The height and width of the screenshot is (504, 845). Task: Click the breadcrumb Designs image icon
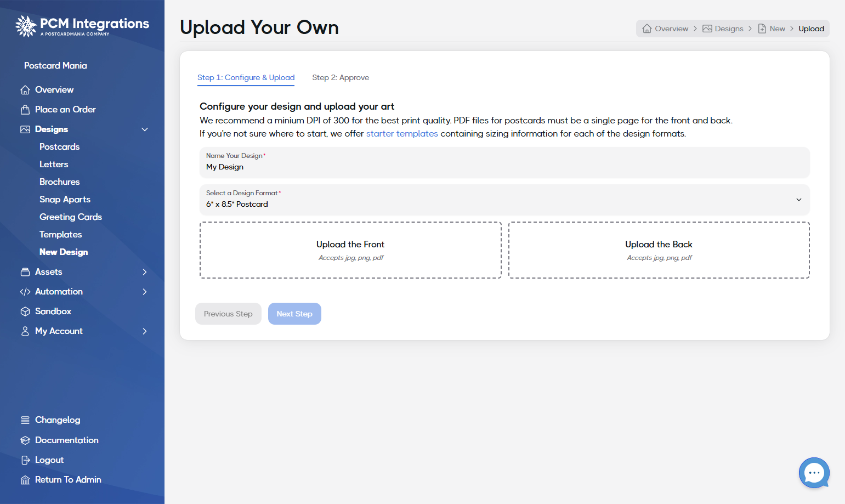coord(707,29)
